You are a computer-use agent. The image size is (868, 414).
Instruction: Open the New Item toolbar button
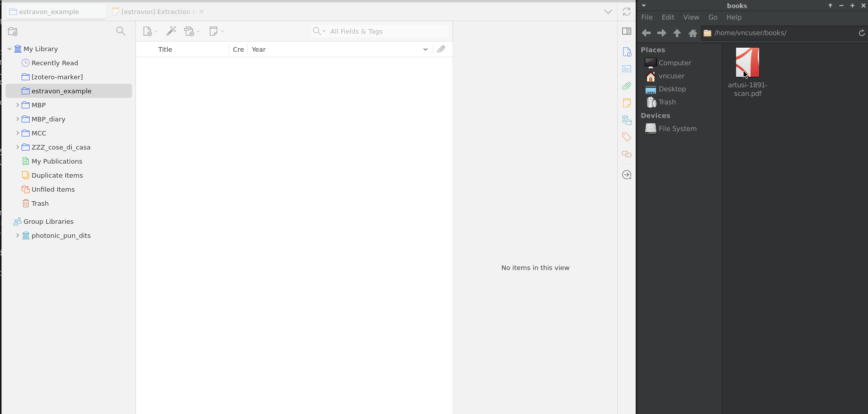[150, 31]
